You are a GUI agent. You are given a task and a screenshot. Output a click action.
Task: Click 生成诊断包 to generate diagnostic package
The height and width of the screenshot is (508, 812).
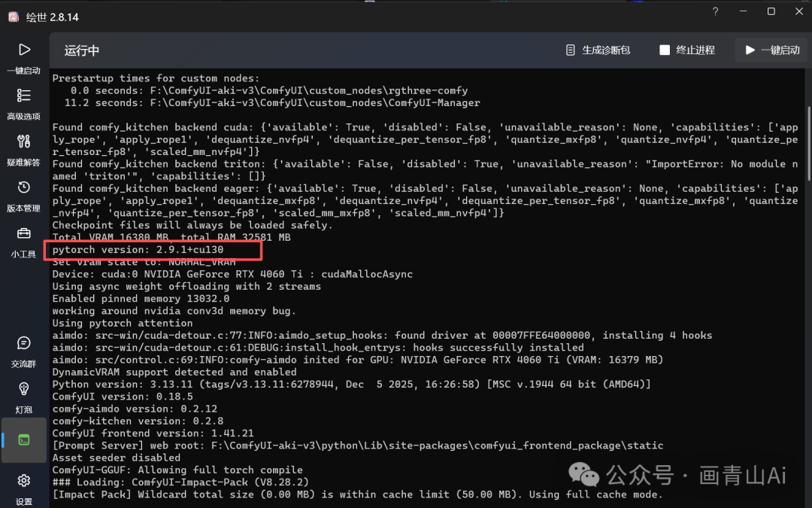pyautogui.click(x=598, y=50)
